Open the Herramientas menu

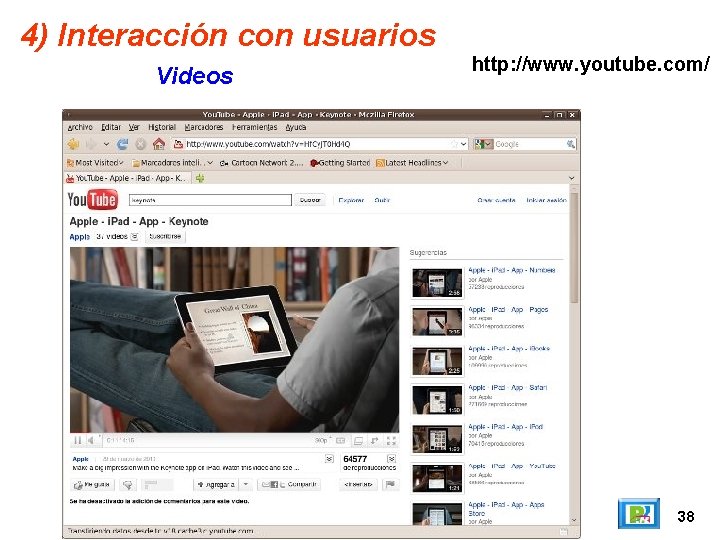click(254, 127)
